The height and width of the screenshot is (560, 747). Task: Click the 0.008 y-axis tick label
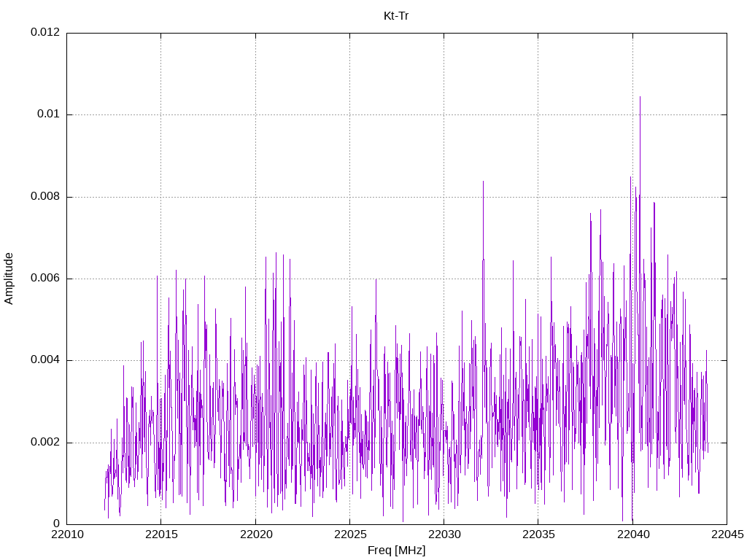[46, 197]
